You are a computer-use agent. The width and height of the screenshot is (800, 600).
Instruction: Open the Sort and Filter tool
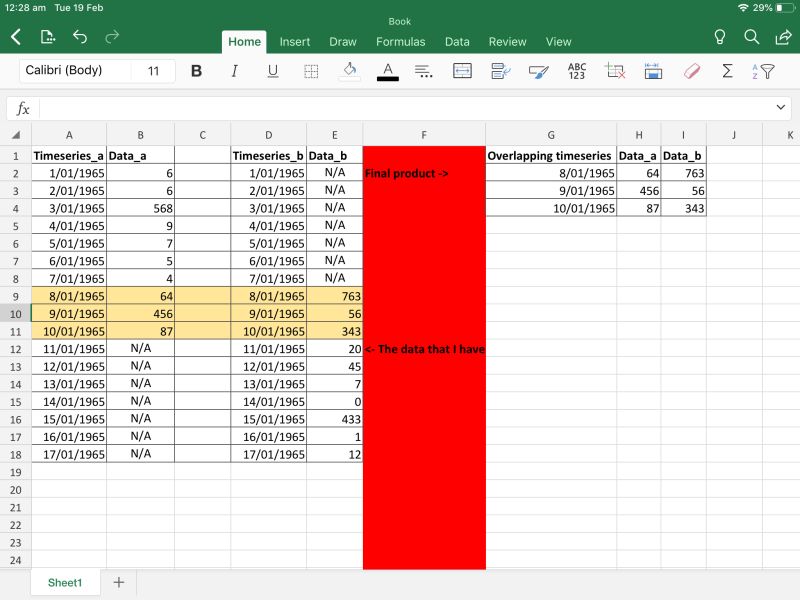point(766,70)
